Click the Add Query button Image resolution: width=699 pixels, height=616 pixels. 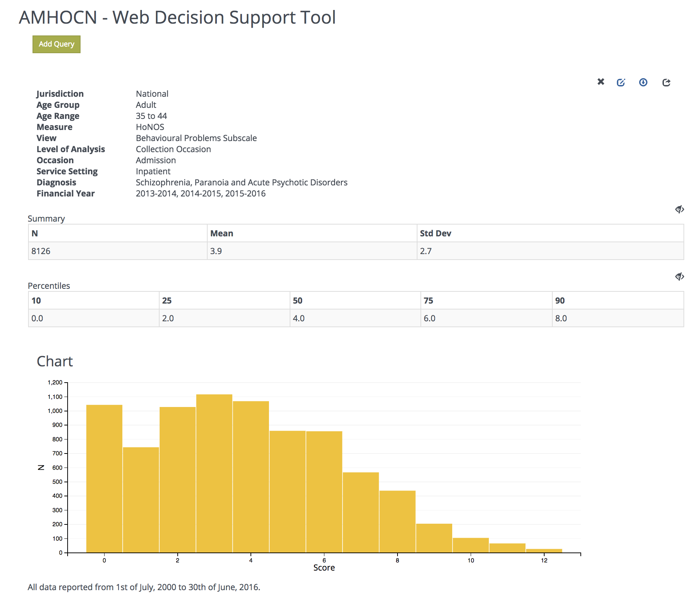(56, 44)
